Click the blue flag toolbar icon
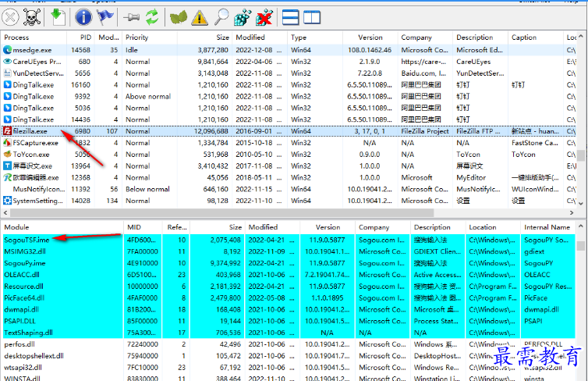588x381 pixels. [x=105, y=17]
